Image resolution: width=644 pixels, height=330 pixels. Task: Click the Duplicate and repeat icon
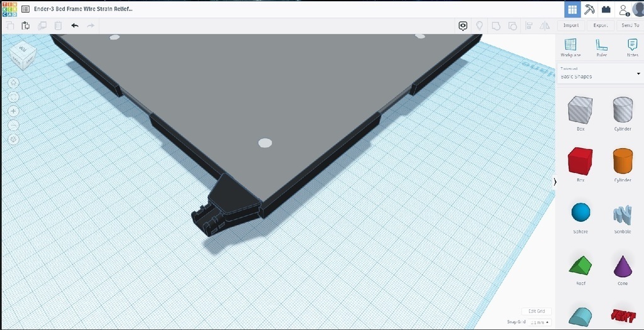(x=42, y=26)
